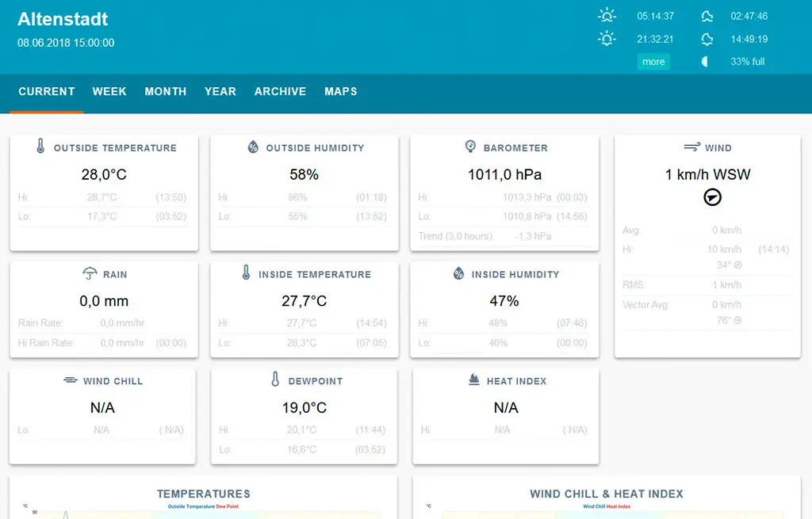Click the sunrise time 05:14:37

click(x=655, y=16)
